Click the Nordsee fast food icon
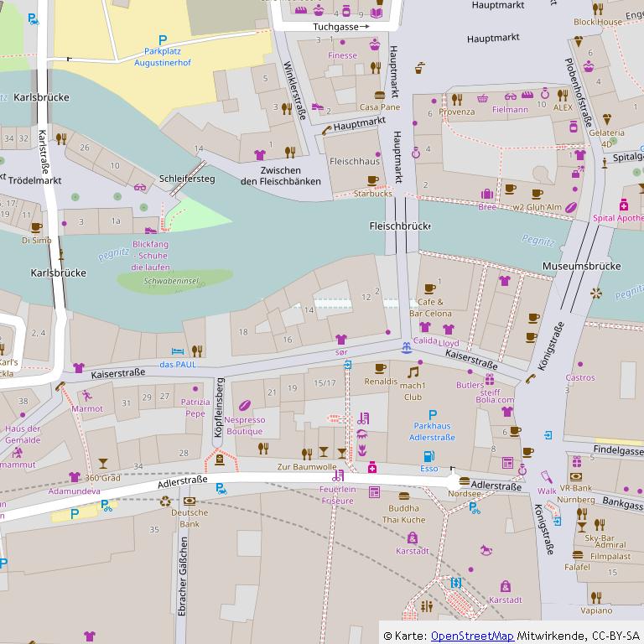This screenshot has width=644, height=644. 465,481
